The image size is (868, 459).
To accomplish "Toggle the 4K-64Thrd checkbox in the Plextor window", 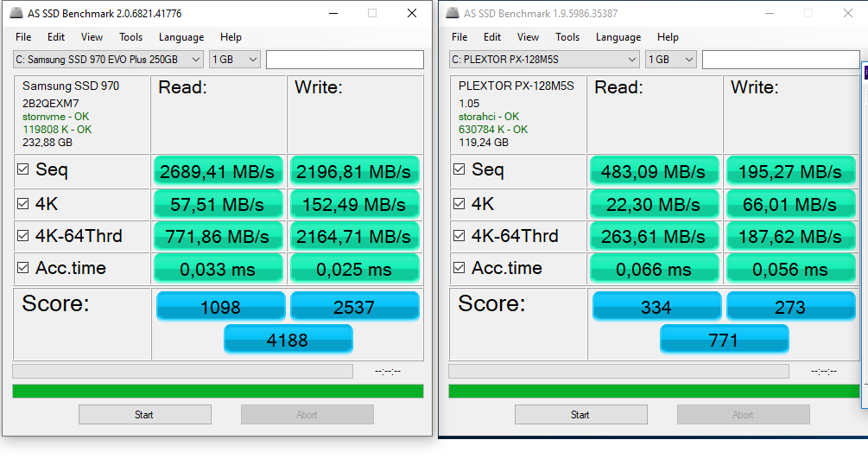I will point(459,236).
